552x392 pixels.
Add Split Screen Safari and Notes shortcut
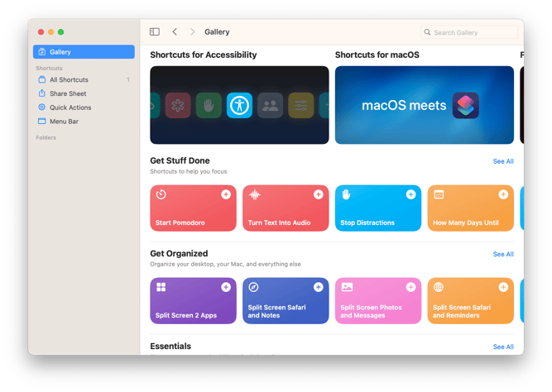[319, 287]
